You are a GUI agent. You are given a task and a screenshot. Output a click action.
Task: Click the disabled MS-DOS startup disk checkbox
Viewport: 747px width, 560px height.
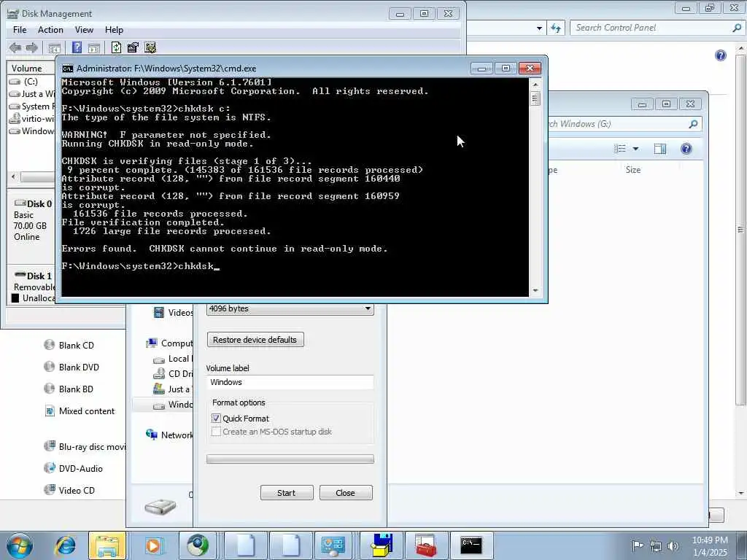click(216, 432)
